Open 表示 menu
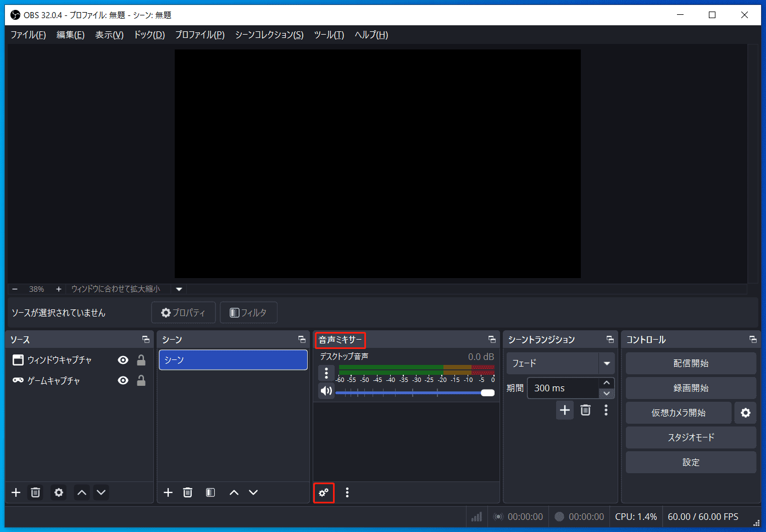The image size is (766, 532). pos(109,35)
